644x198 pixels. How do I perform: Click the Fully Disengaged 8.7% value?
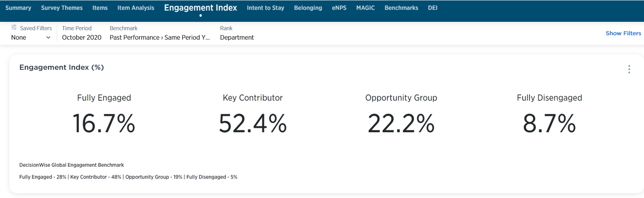tap(549, 124)
